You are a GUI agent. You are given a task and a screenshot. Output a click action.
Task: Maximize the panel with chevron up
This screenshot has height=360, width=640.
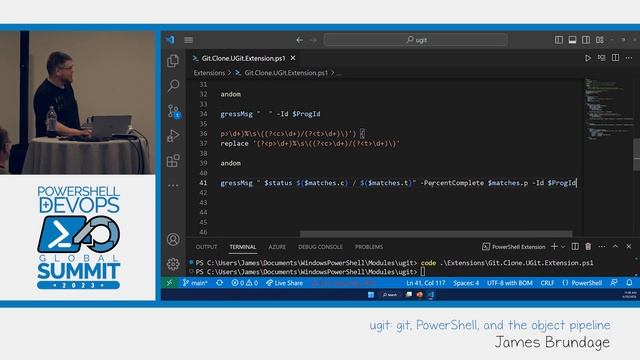(x=615, y=247)
